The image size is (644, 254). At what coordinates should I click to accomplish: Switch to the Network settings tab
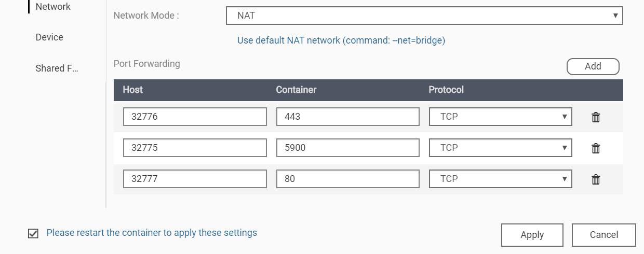(x=53, y=7)
